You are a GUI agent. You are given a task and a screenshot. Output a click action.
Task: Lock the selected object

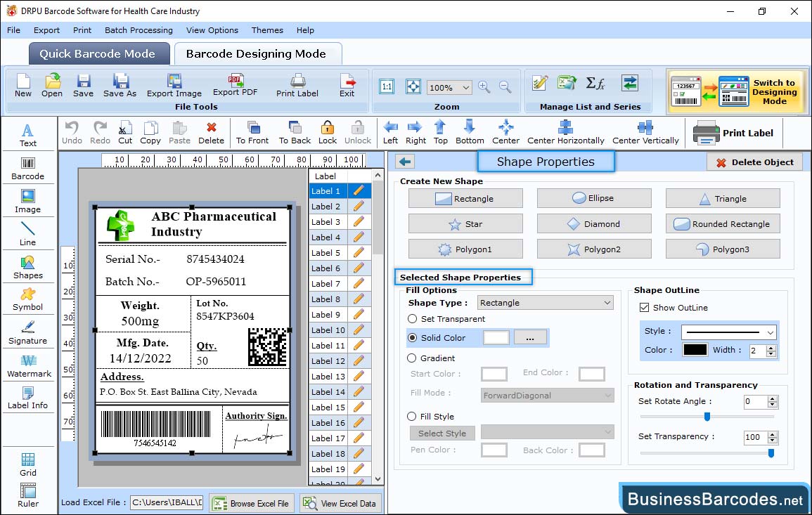(x=328, y=133)
